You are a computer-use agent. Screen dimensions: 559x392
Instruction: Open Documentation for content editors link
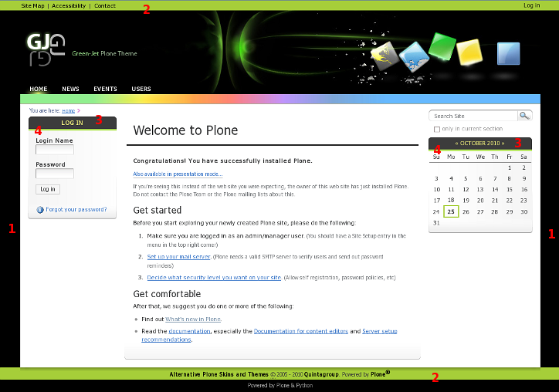click(x=301, y=331)
